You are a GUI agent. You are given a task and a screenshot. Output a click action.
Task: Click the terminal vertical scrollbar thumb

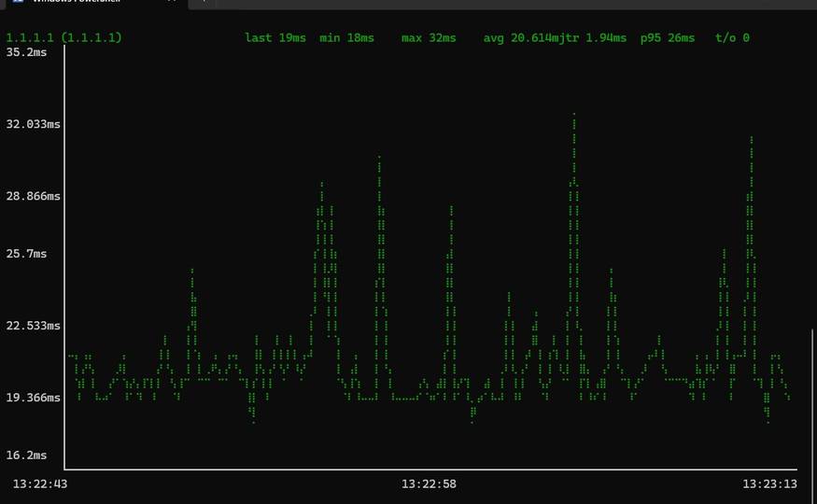tap(812, 414)
